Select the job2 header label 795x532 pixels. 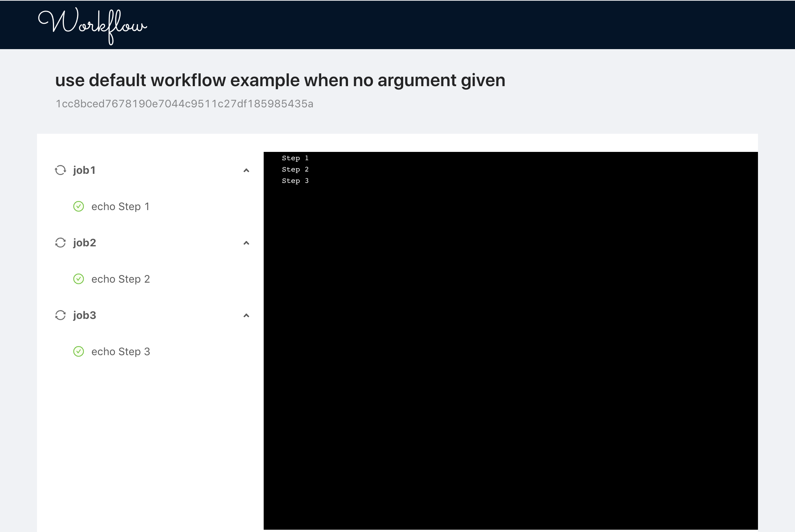[x=85, y=243]
